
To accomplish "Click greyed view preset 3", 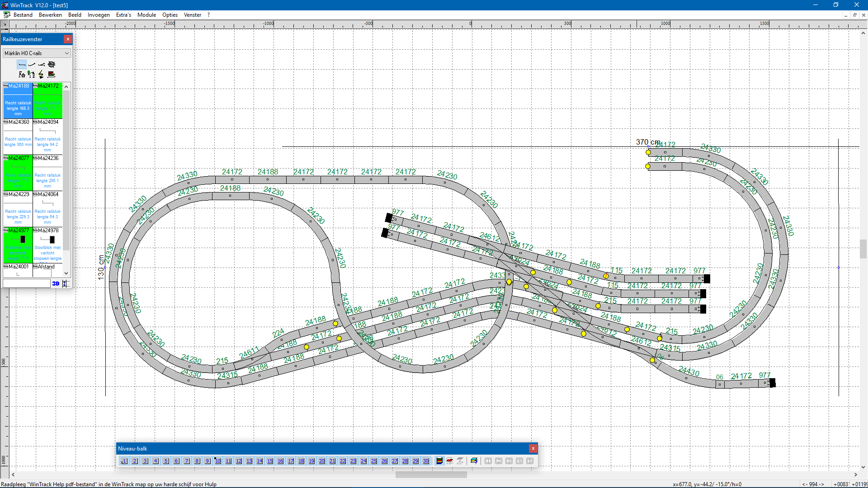I will [x=509, y=461].
